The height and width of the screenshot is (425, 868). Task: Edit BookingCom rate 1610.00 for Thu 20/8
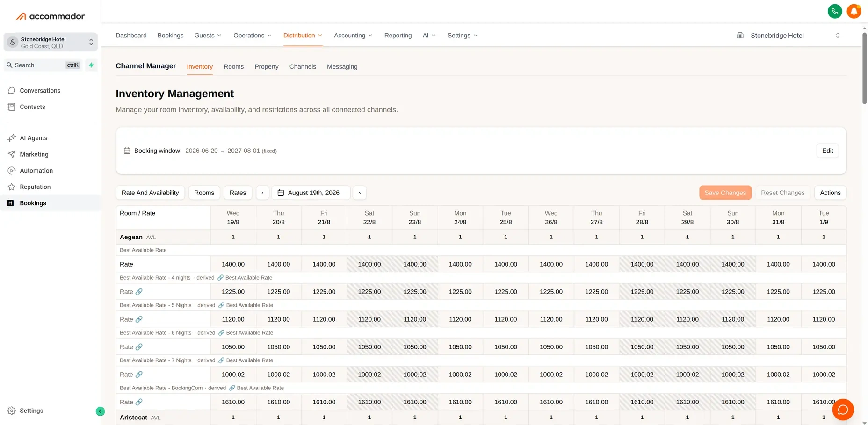click(x=278, y=402)
